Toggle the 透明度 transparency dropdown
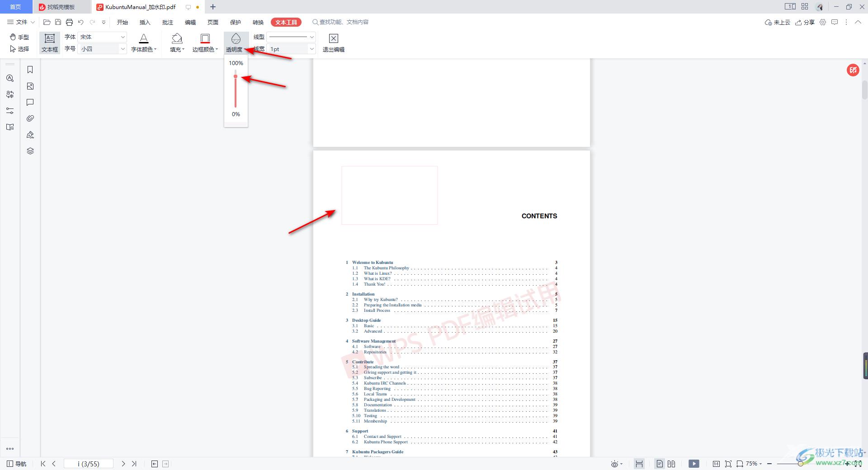The image size is (868, 470). (x=236, y=43)
